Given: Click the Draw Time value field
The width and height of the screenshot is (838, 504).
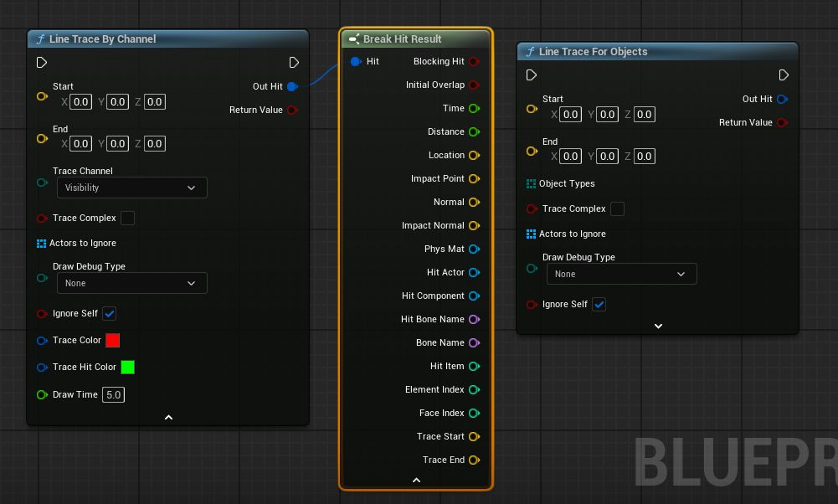Looking at the screenshot, I should click(113, 395).
